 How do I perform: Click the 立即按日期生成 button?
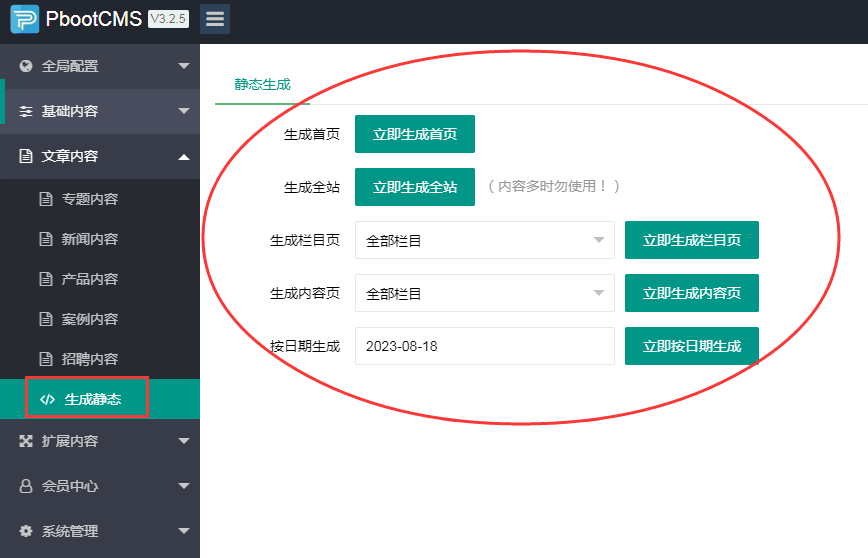[691, 346]
